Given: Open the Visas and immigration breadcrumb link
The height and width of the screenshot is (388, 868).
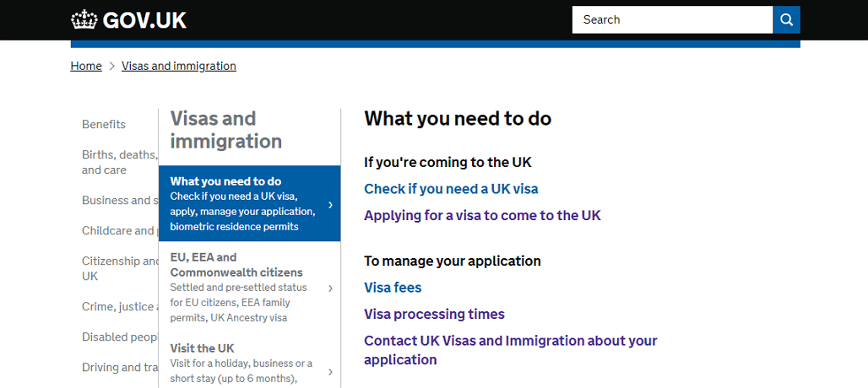Looking at the screenshot, I should (179, 67).
